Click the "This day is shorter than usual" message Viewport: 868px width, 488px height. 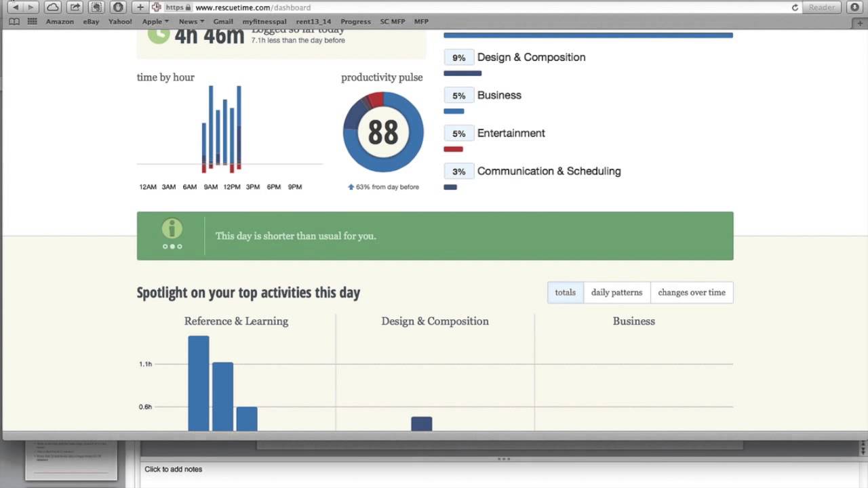[x=296, y=236]
